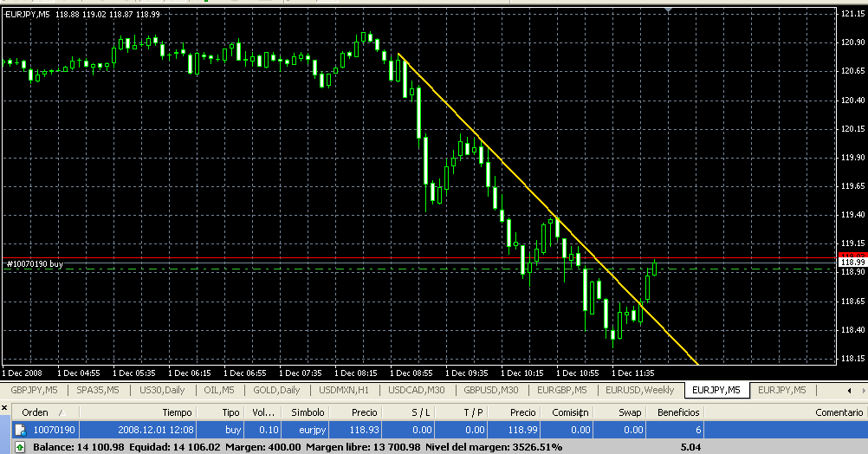Screen dimensions: 868x454
Task: Click the open price 118.93 cell
Action: [364, 430]
